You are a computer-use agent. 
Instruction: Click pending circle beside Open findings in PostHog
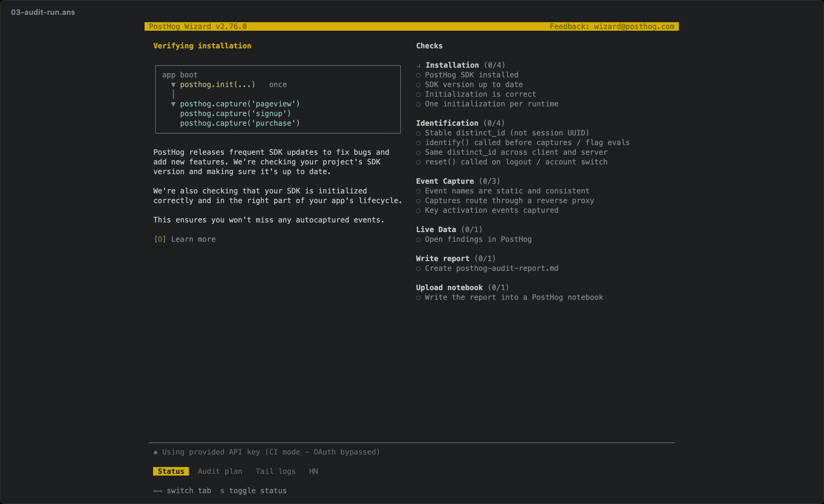[418, 240]
